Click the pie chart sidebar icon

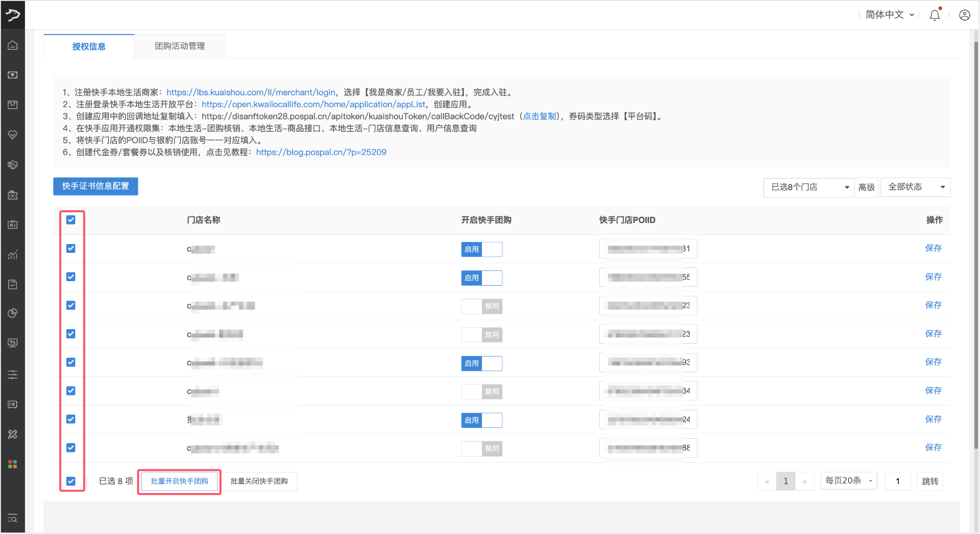(x=13, y=313)
